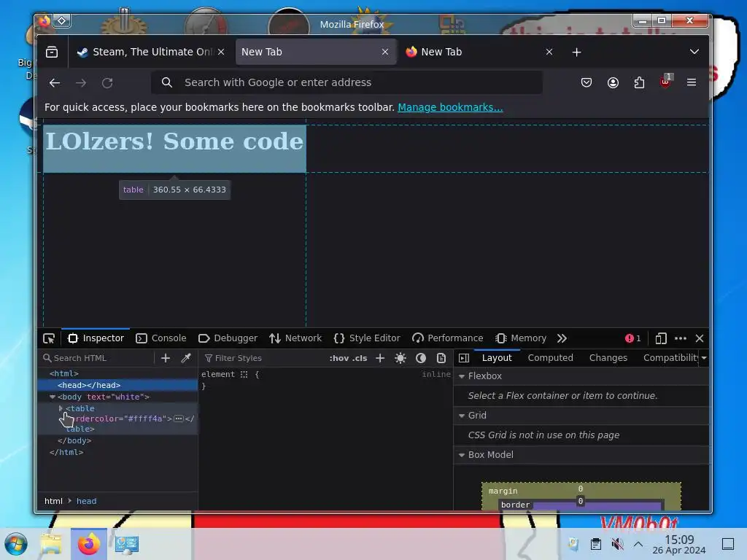Select the head node in markup
The width and height of the screenshot is (747, 560).
coord(89,385)
